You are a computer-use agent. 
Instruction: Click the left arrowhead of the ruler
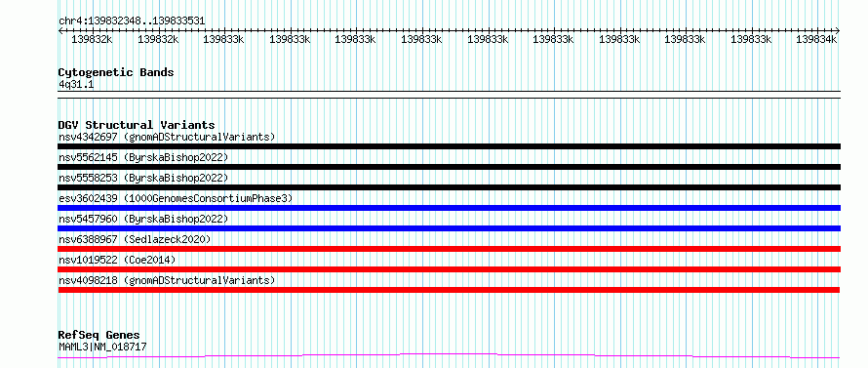pos(60,30)
